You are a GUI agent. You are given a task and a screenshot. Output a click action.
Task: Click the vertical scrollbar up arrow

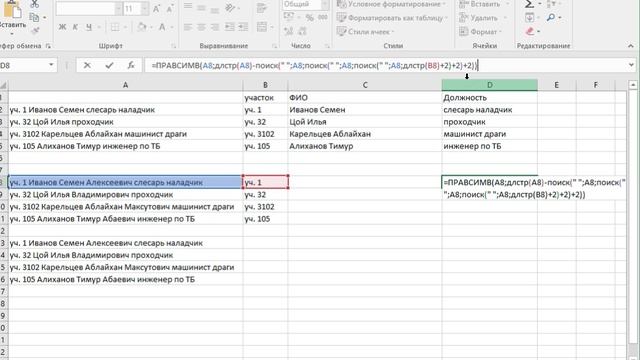[633, 85]
